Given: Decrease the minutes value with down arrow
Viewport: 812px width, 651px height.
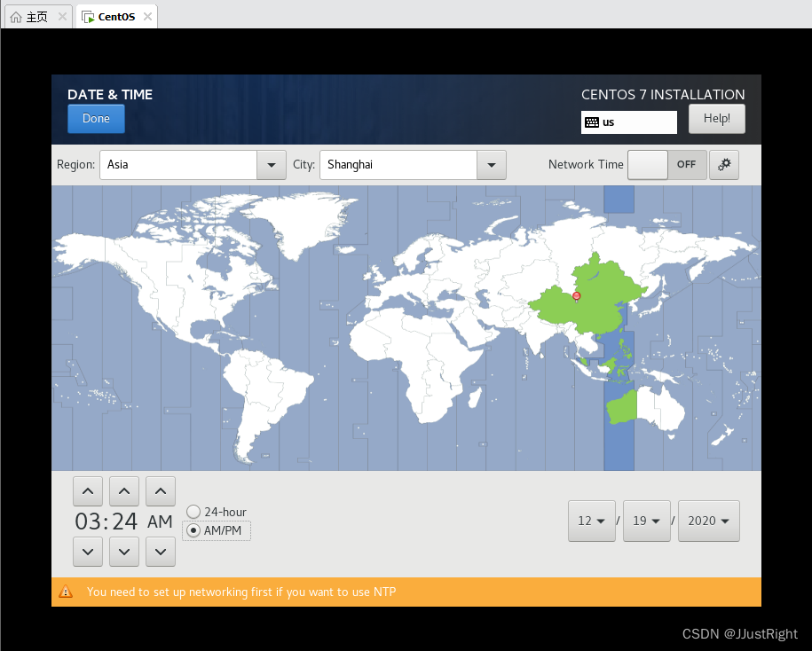Looking at the screenshot, I should 124,552.
